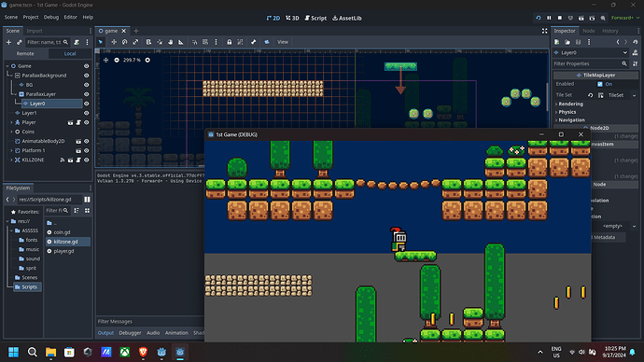Expand the Rendering section

[570, 104]
